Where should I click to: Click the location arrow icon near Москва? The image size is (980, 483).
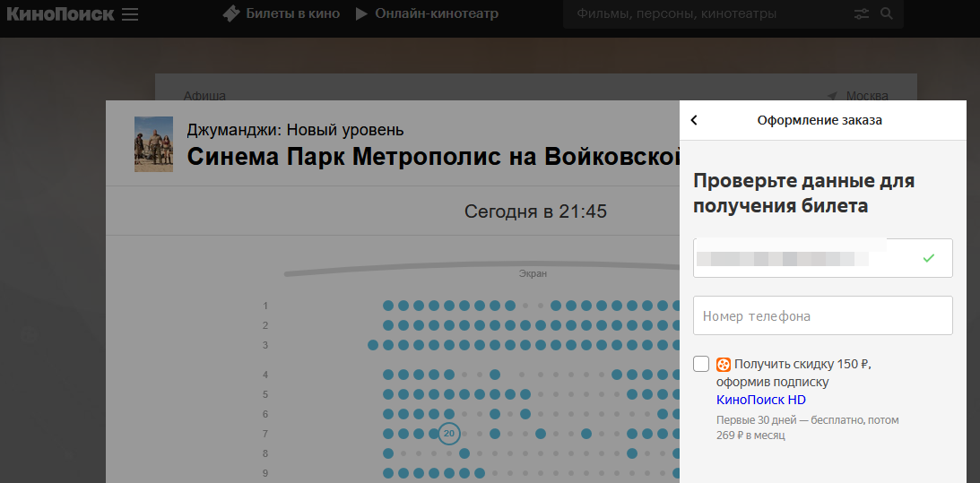pos(832,96)
